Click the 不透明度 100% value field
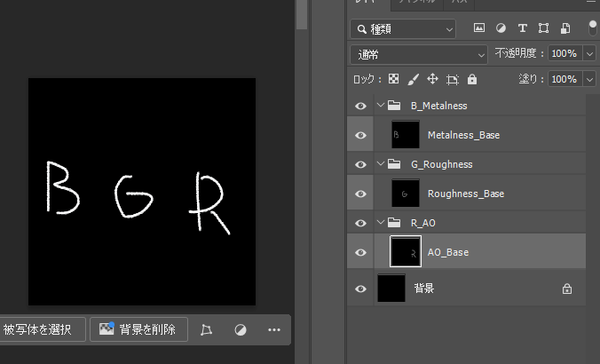The image size is (600, 364). tap(564, 53)
